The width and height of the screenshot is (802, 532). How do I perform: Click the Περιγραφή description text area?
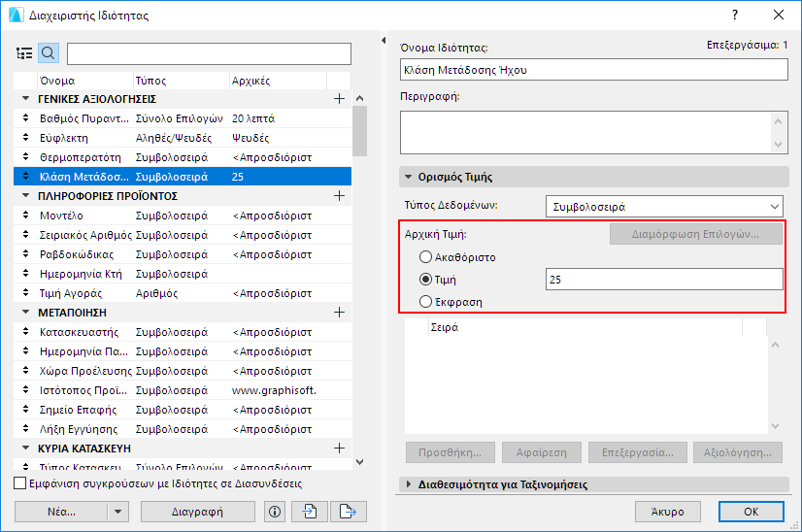point(594,132)
